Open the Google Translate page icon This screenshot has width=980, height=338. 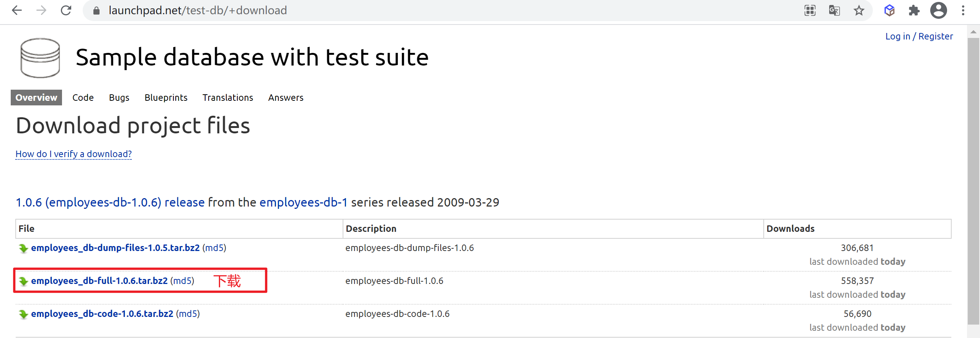point(834,10)
